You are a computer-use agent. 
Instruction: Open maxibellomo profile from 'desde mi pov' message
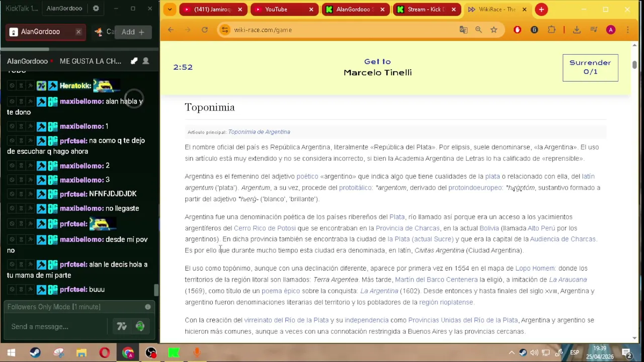[x=82, y=239]
